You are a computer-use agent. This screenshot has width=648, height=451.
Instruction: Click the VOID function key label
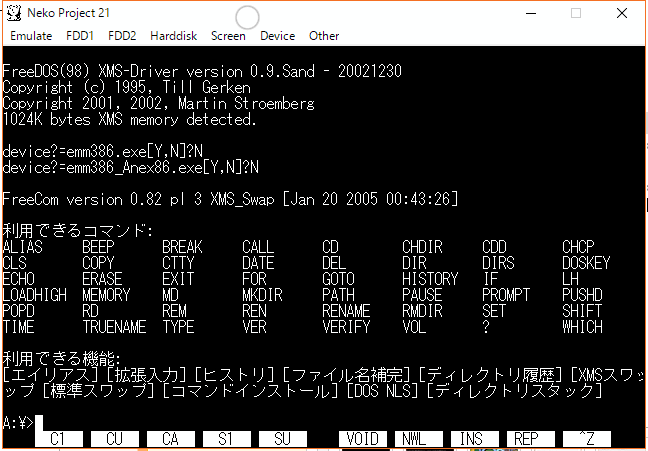point(362,438)
